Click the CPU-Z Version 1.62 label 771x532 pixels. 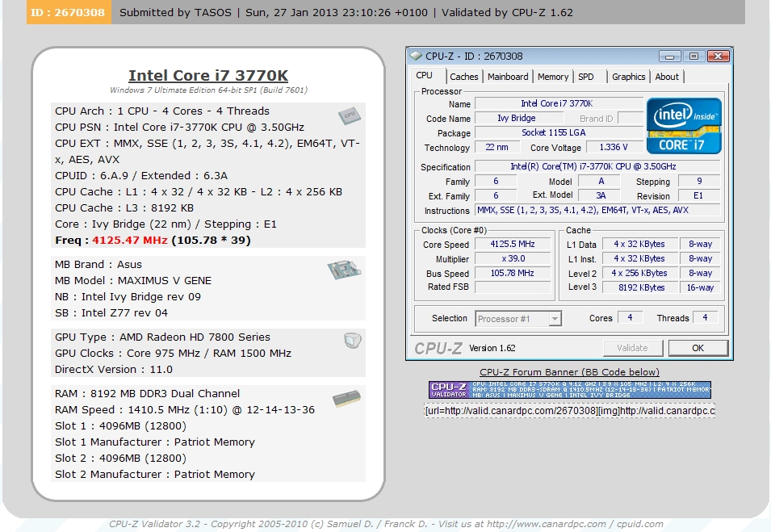[x=492, y=348]
